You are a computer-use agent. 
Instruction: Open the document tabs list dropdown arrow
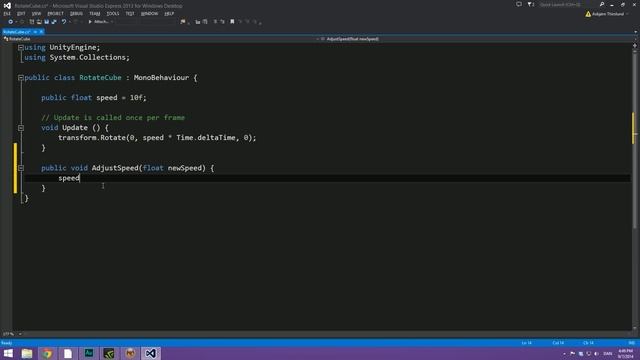tap(636, 32)
